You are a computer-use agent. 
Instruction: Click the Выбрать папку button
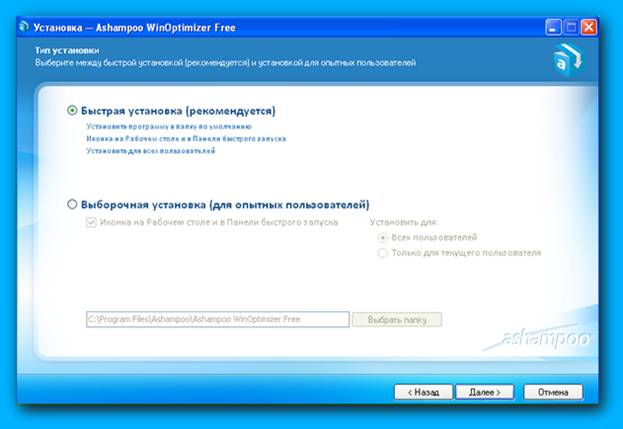[x=397, y=319]
